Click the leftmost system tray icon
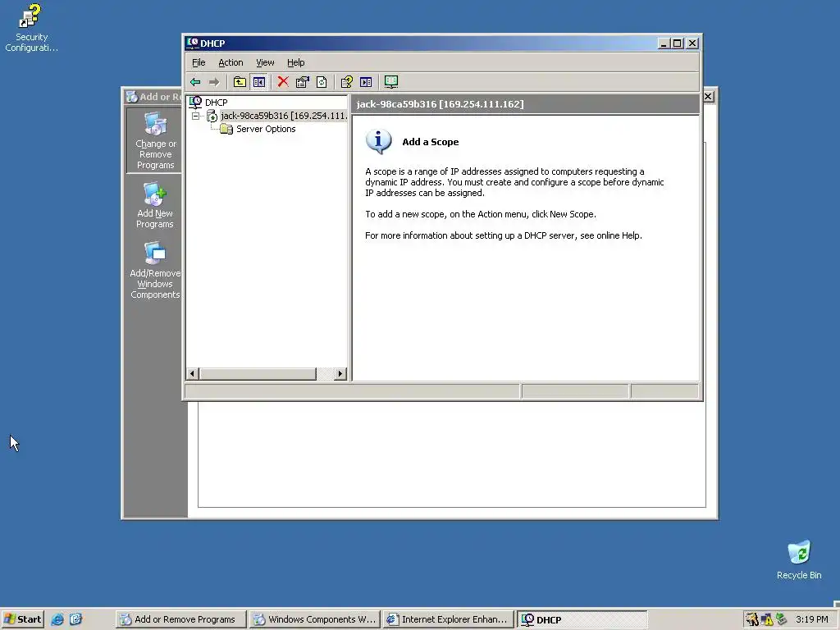 (752, 619)
